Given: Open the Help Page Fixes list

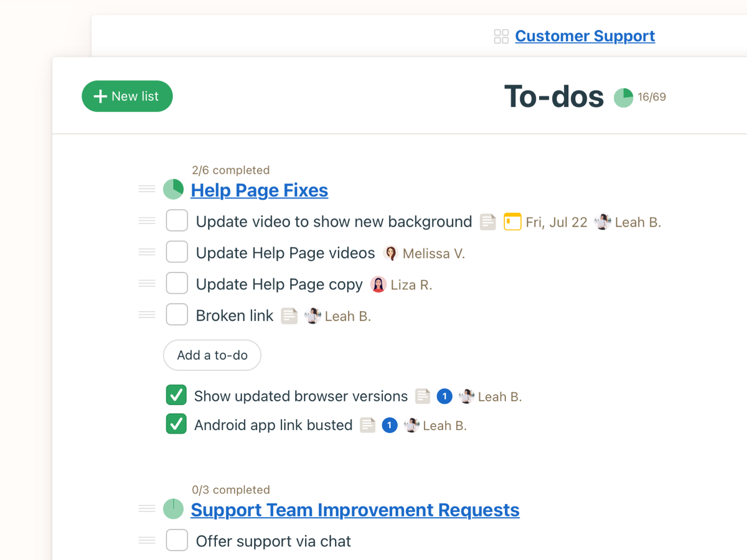Looking at the screenshot, I should pyautogui.click(x=259, y=190).
